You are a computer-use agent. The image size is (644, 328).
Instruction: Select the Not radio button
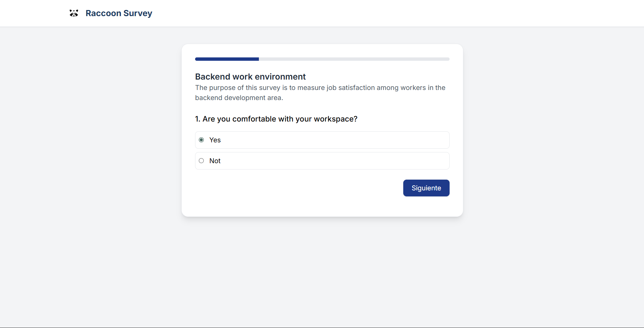click(201, 161)
